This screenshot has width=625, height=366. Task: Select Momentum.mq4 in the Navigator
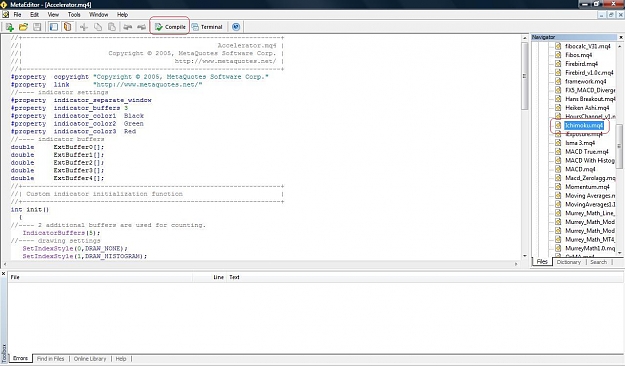tap(587, 187)
